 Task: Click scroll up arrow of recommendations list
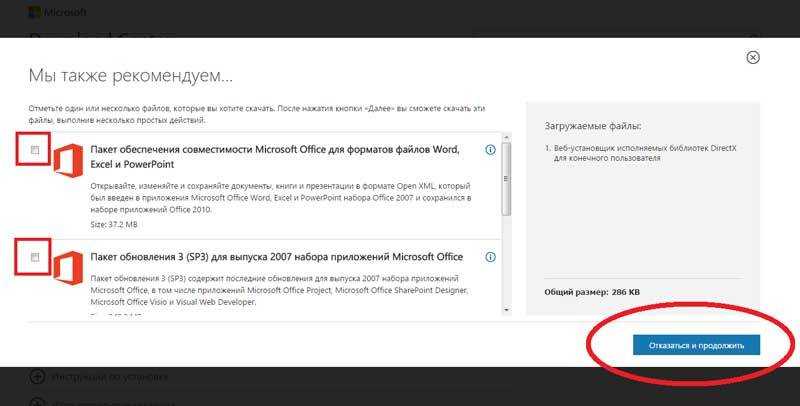(506, 138)
